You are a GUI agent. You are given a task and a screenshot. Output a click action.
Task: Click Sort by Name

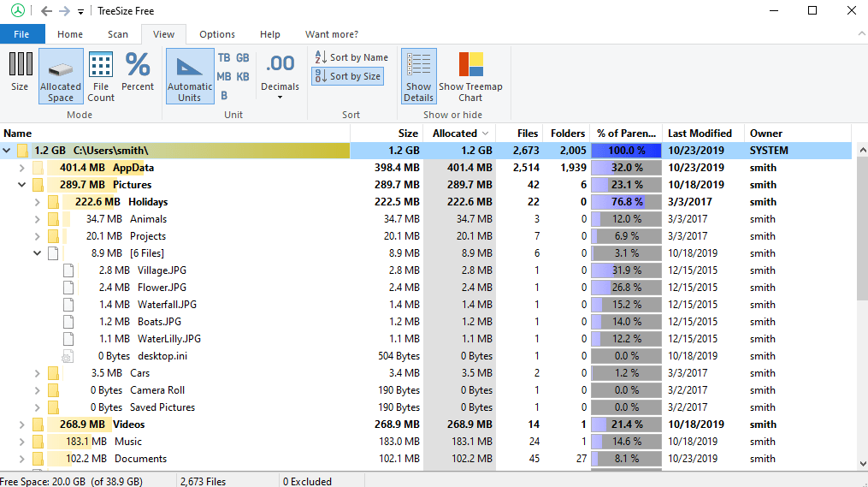point(351,57)
